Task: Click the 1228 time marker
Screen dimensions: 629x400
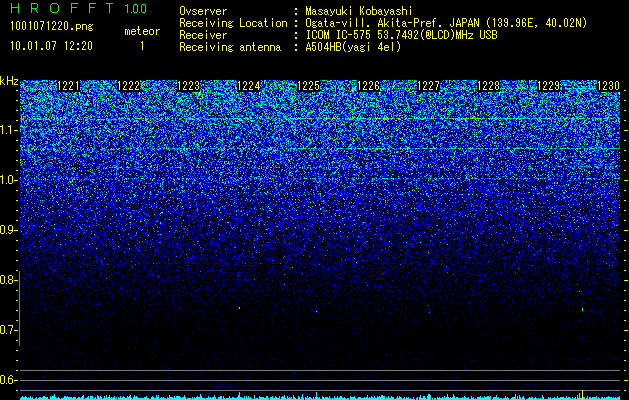Action: [489, 86]
